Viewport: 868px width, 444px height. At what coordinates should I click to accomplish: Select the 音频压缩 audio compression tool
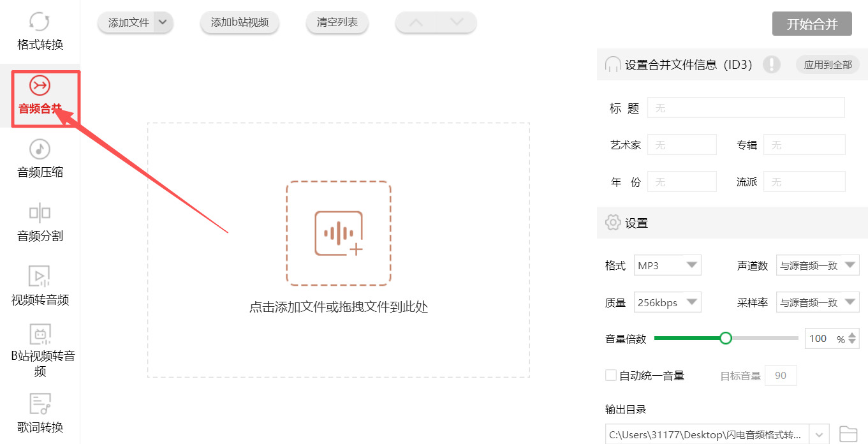coord(39,157)
